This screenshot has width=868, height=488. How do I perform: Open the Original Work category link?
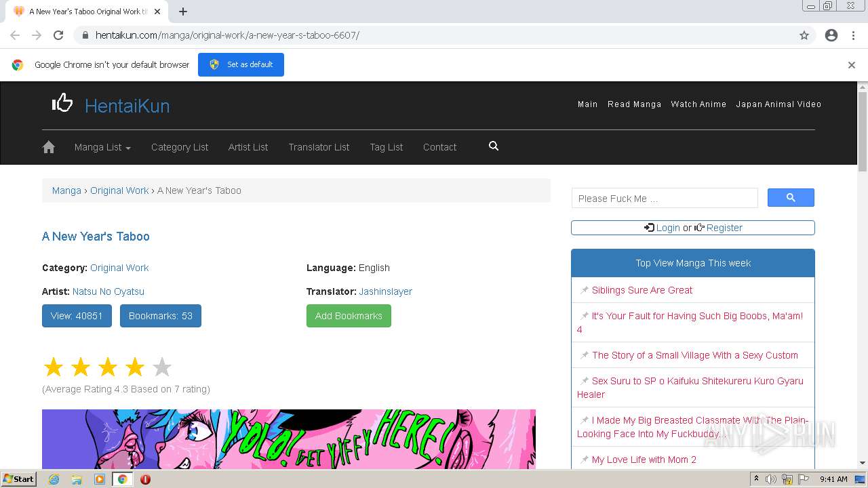119,268
